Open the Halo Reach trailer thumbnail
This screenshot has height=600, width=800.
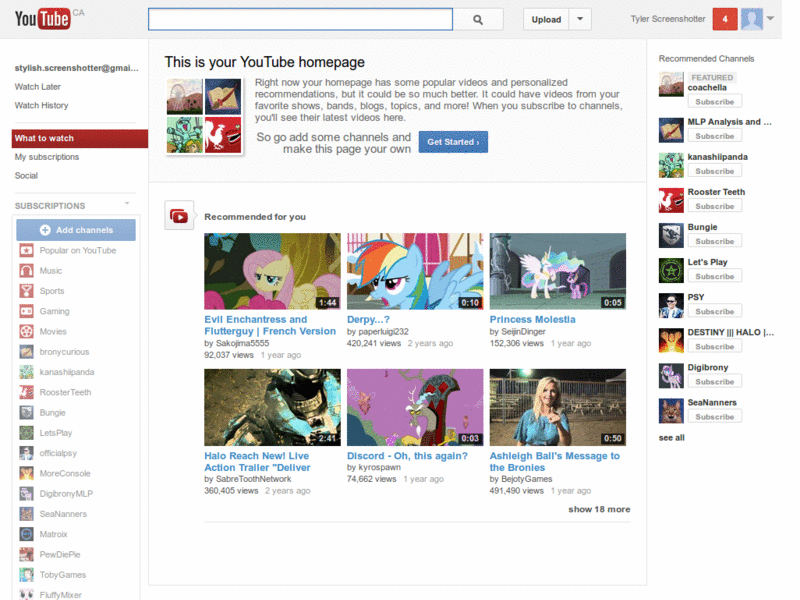point(272,408)
